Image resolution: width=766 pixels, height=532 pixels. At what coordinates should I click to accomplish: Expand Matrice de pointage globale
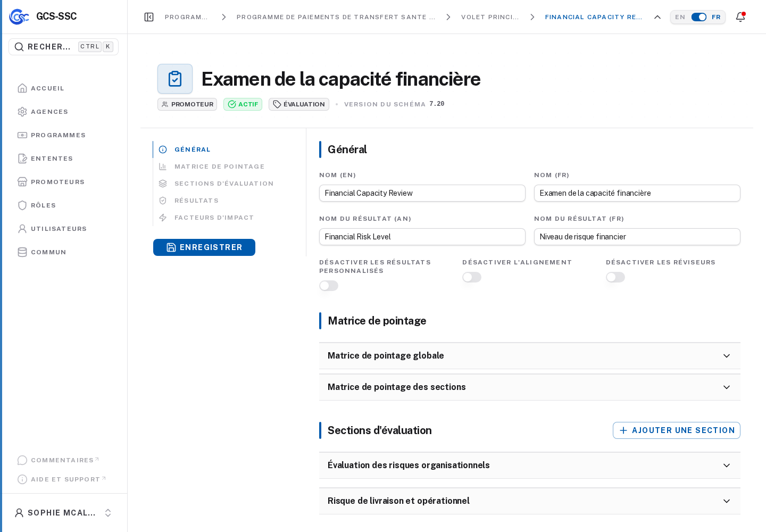(x=530, y=356)
